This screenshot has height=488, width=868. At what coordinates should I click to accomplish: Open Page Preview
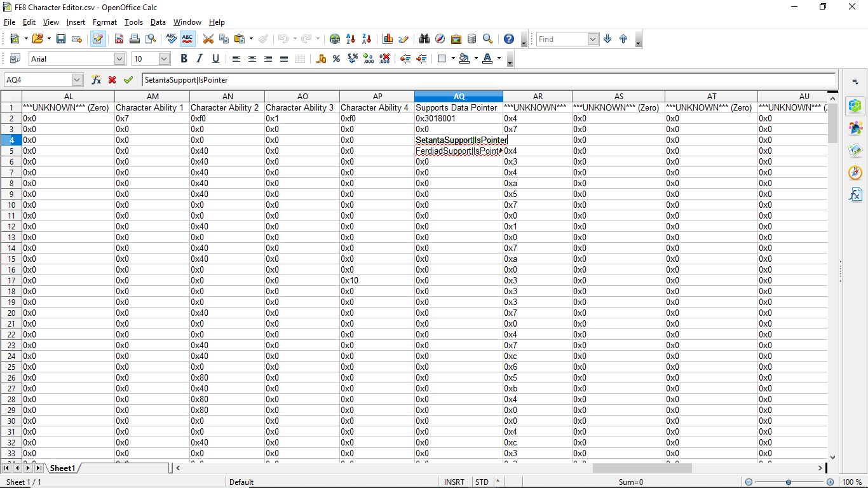(x=151, y=39)
